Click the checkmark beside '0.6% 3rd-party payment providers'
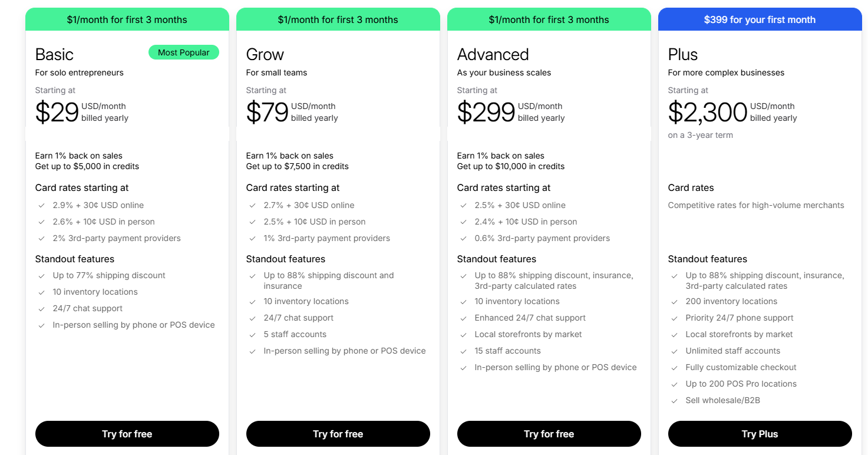The image size is (868, 455). (463, 238)
